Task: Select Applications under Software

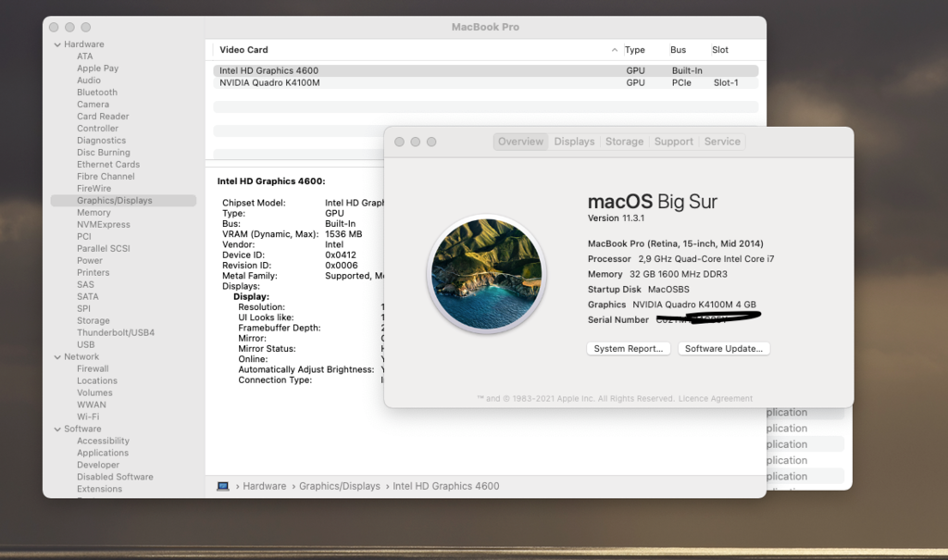Action: point(103,454)
